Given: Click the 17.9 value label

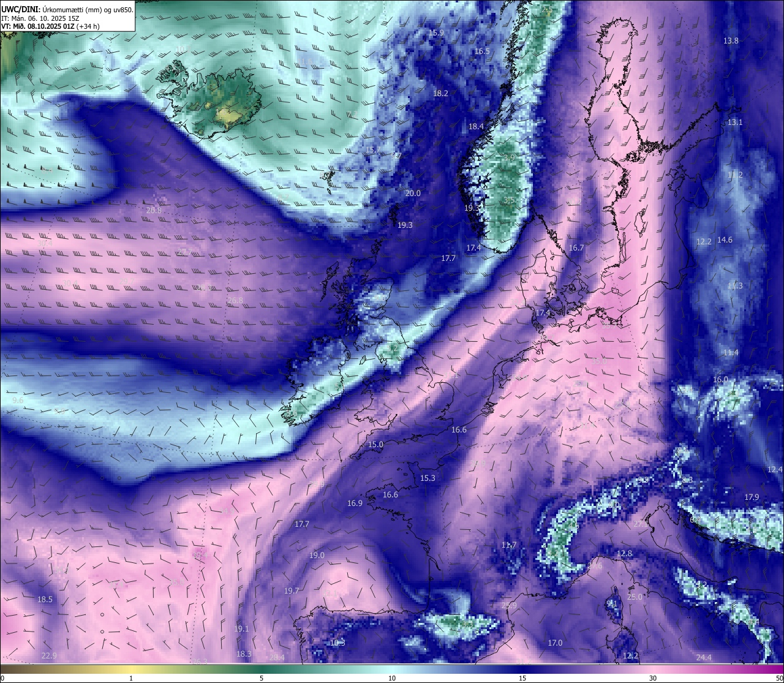Looking at the screenshot, I should click(x=752, y=497).
